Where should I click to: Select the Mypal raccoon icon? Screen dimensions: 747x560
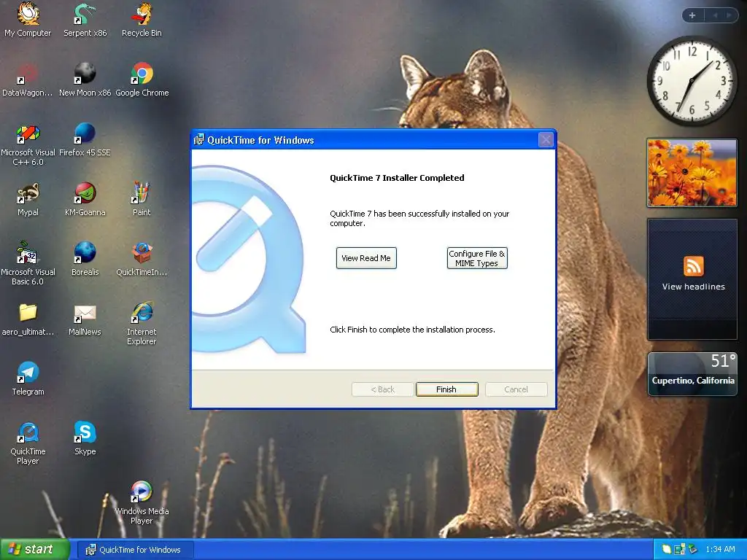point(28,198)
